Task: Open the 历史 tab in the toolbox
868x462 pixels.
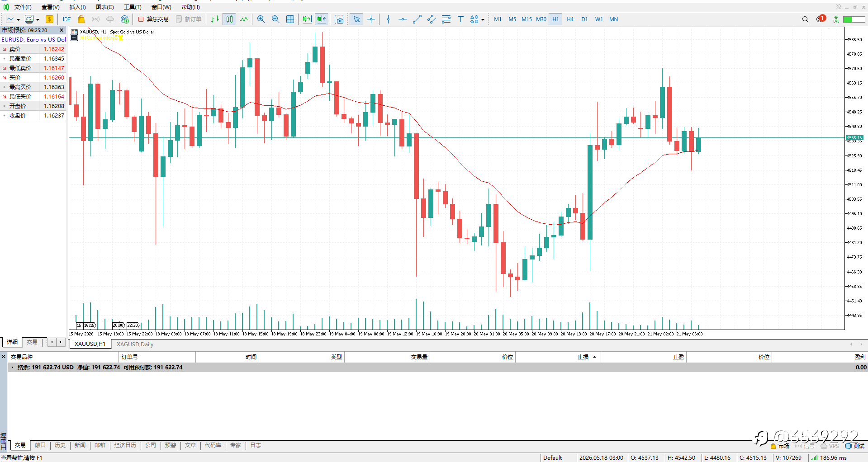Action: 60,445
